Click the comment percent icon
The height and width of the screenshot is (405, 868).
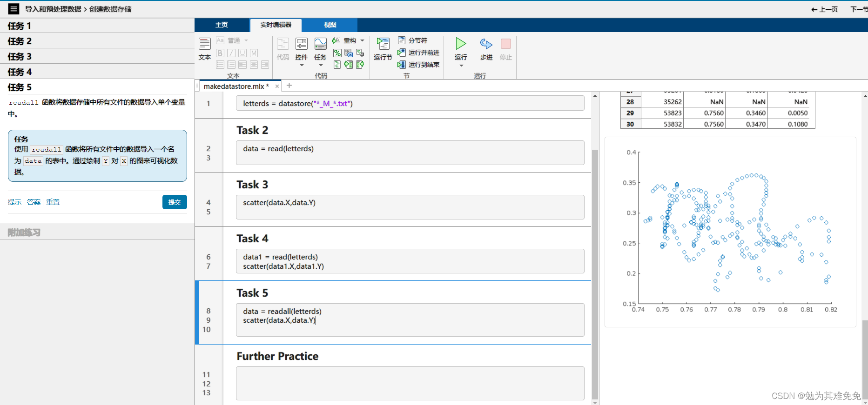(337, 53)
